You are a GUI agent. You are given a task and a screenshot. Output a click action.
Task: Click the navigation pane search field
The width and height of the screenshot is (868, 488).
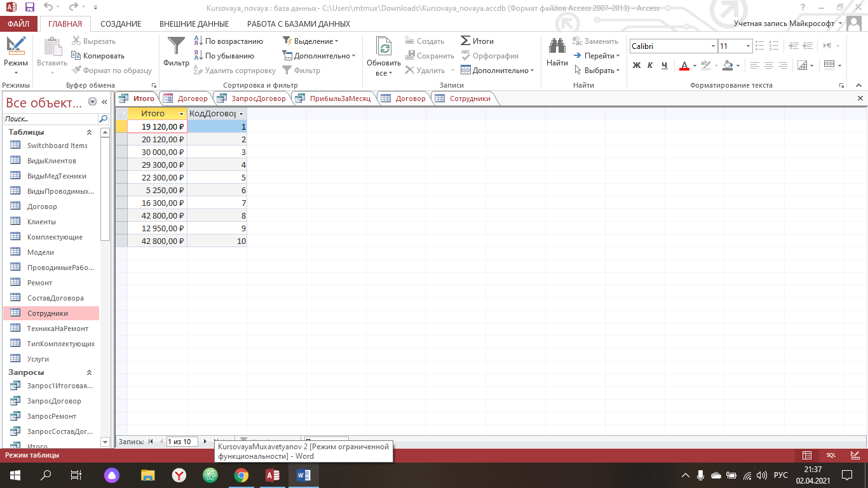click(x=50, y=119)
